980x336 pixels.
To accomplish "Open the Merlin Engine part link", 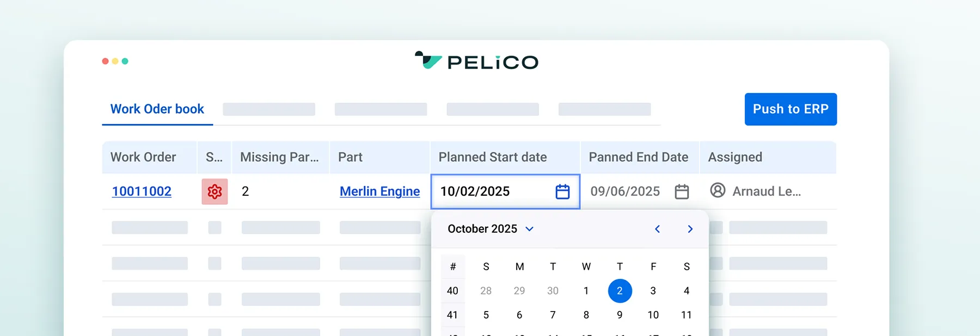I will tap(379, 191).
